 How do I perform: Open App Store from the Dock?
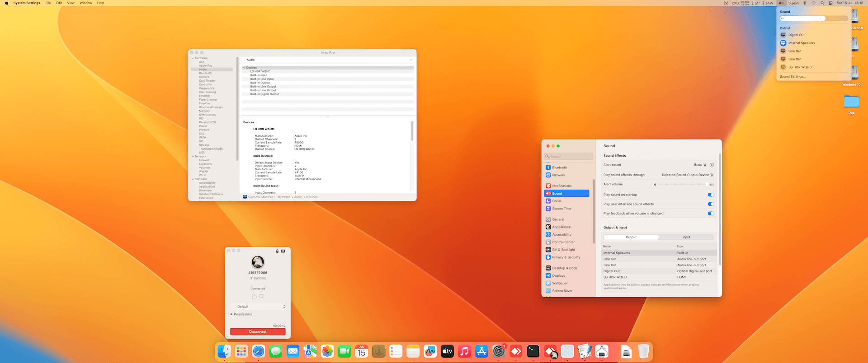click(482, 351)
